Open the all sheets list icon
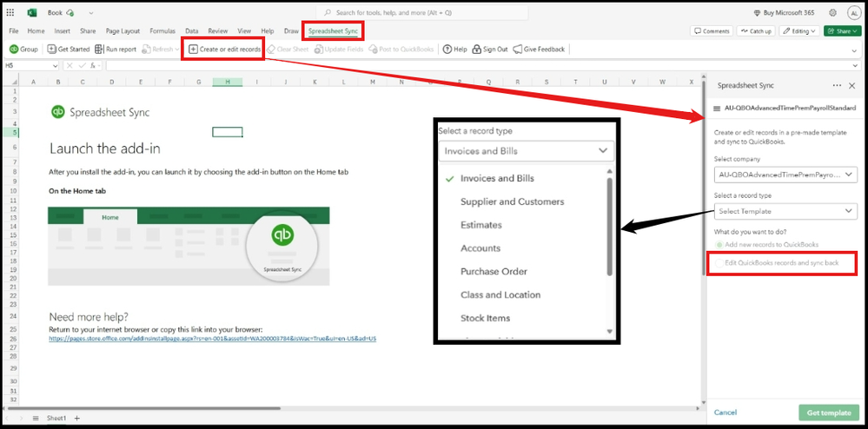The image size is (868, 429). coord(36,418)
